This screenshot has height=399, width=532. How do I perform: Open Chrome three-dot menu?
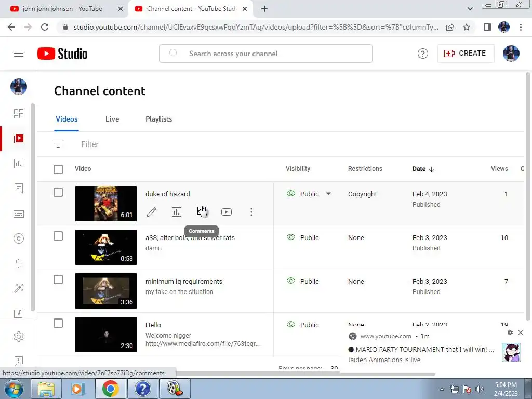[521, 27]
